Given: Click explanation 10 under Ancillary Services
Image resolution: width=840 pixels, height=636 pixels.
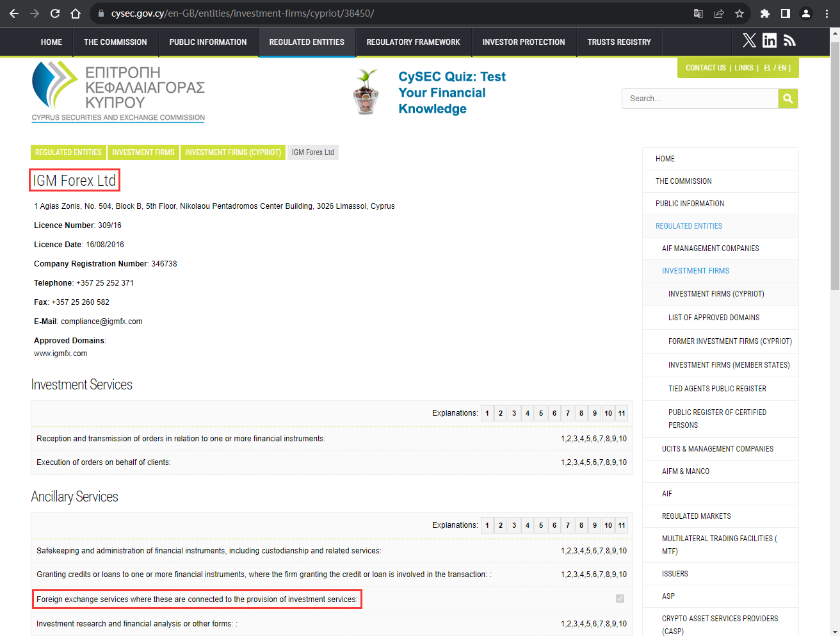Looking at the screenshot, I should pos(608,525).
